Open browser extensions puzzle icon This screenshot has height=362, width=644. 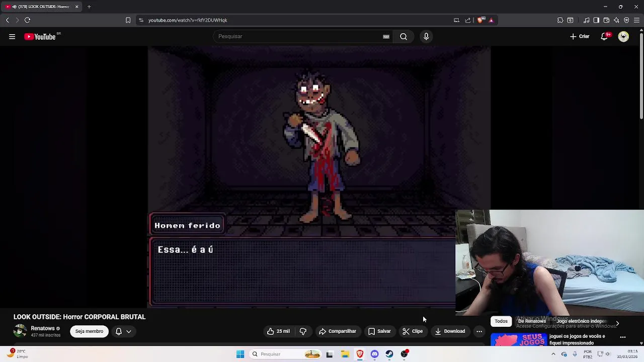coord(560,20)
